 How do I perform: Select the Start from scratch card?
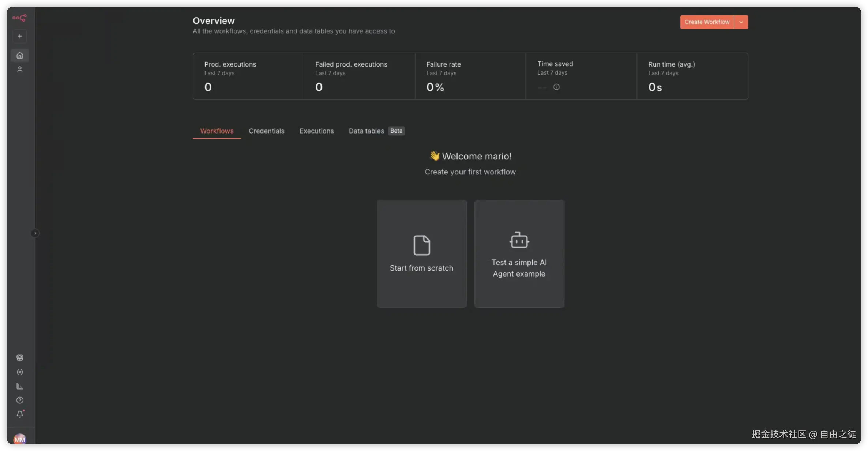coord(421,253)
